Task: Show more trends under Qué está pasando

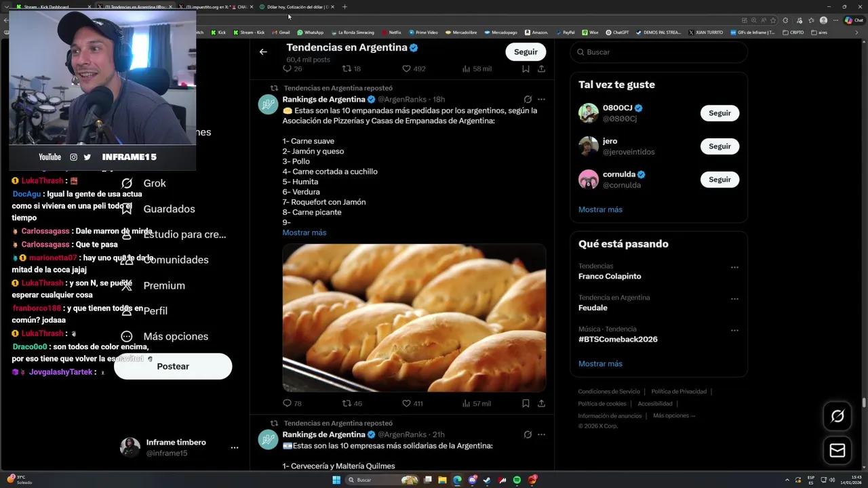Action: (x=600, y=364)
